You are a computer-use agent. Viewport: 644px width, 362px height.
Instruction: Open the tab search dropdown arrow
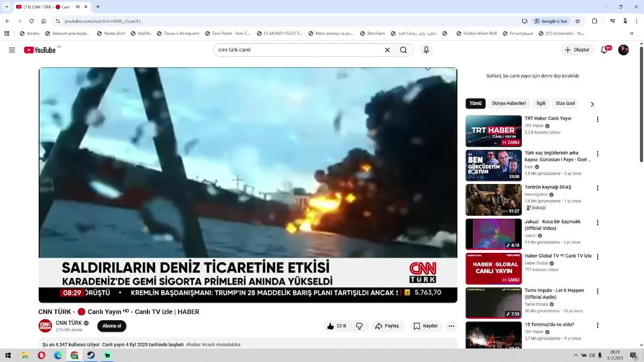(x=6, y=7)
